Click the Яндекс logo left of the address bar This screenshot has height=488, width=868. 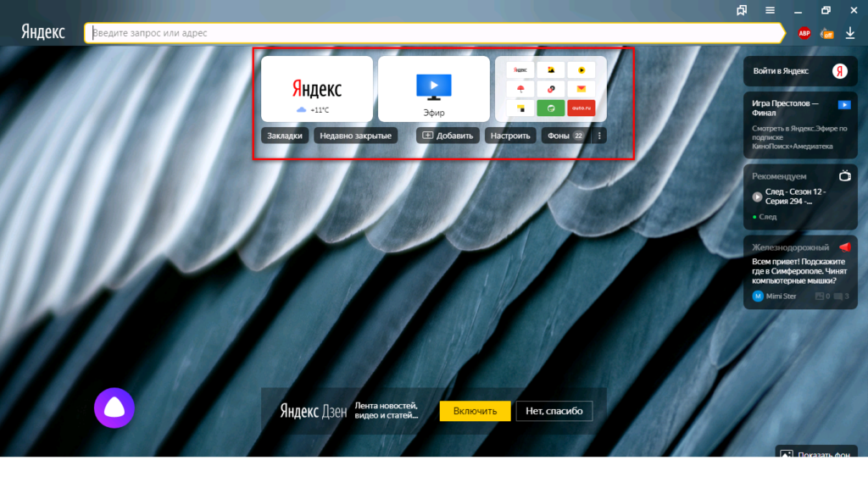[x=43, y=32]
